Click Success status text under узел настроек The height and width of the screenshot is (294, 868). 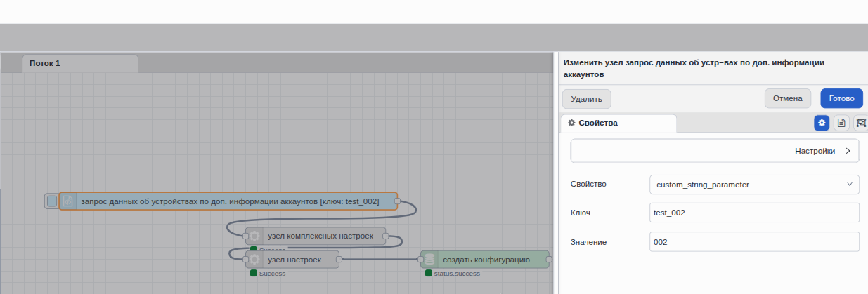pos(272,274)
